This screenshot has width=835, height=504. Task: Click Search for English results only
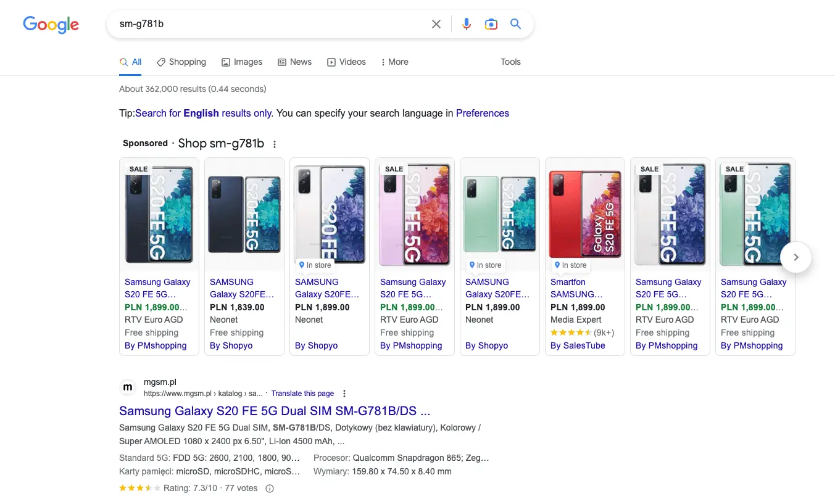click(203, 113)
